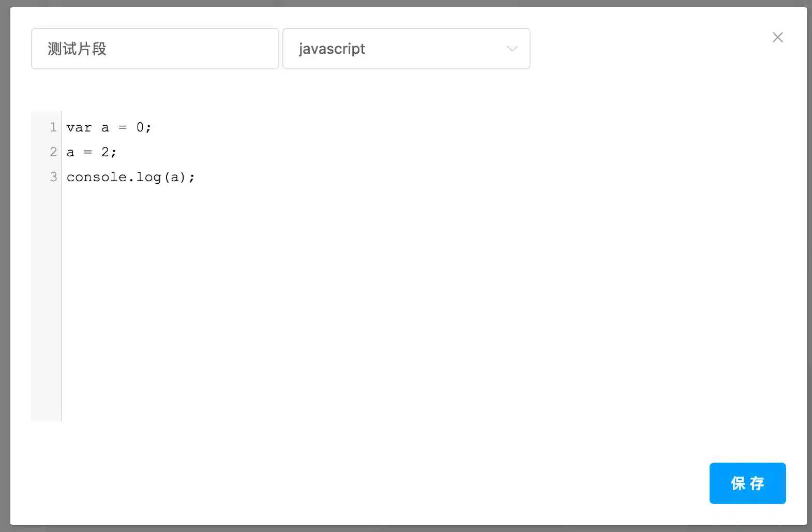
Task: Click line number 3 in the gutter
Action: [53, 177]
